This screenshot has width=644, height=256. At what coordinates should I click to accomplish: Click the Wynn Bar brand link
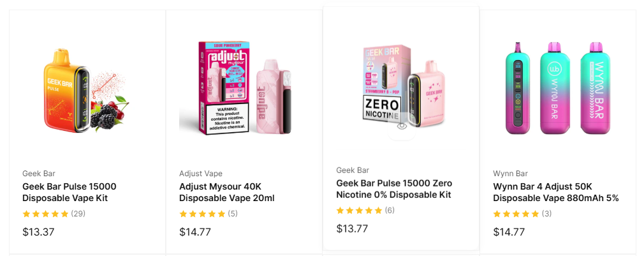tap(510, 174)
